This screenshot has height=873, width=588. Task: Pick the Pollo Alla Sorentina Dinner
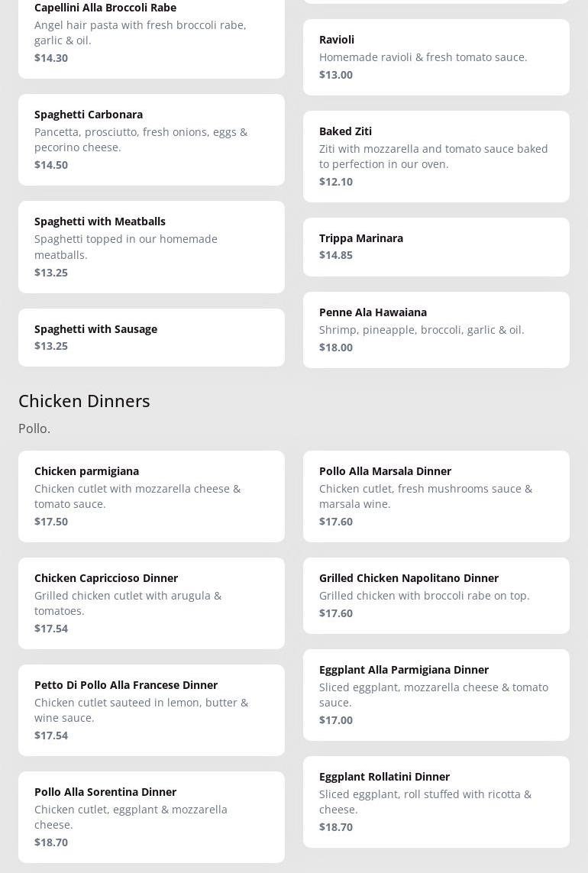(151, 817)
